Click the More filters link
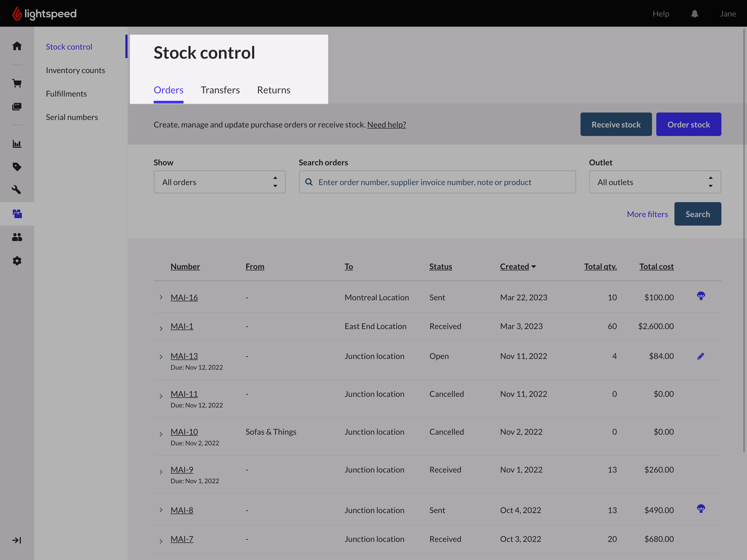 (647, 214)
